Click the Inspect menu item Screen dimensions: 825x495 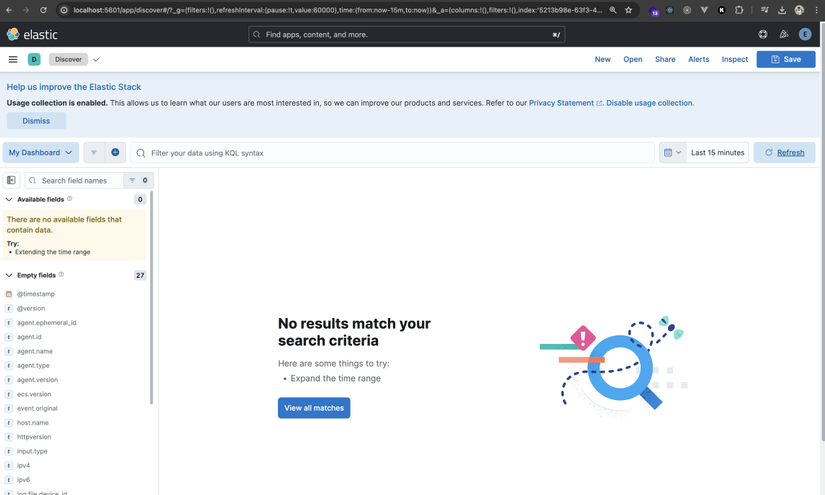coord(735,59)
